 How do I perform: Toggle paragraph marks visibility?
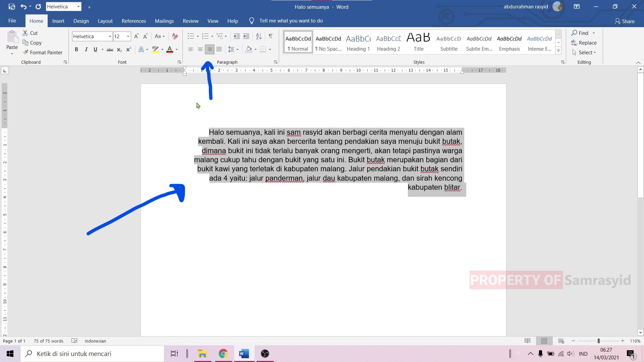(271, 36)
